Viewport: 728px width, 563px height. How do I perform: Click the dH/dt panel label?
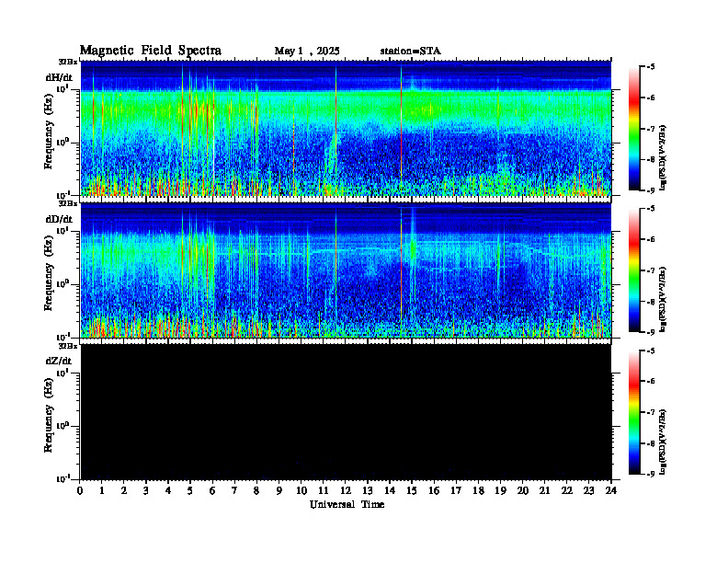click(x=59, y=77)
